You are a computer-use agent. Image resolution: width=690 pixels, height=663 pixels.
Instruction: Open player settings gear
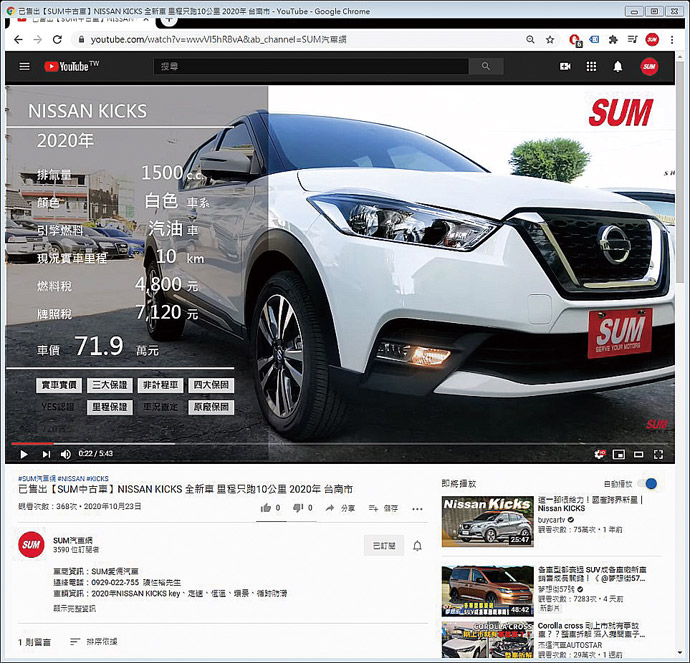[x=599, y=454]
